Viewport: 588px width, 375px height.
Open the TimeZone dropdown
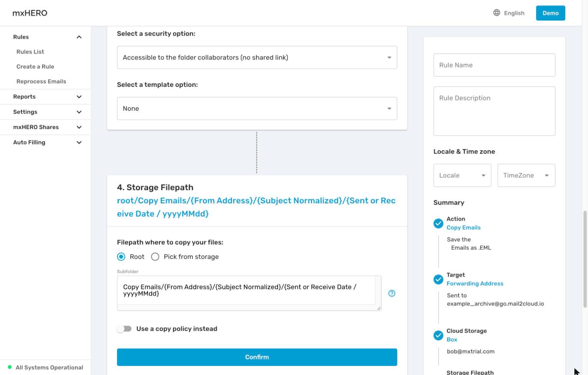pyautogui.click(x=526, y=176)
